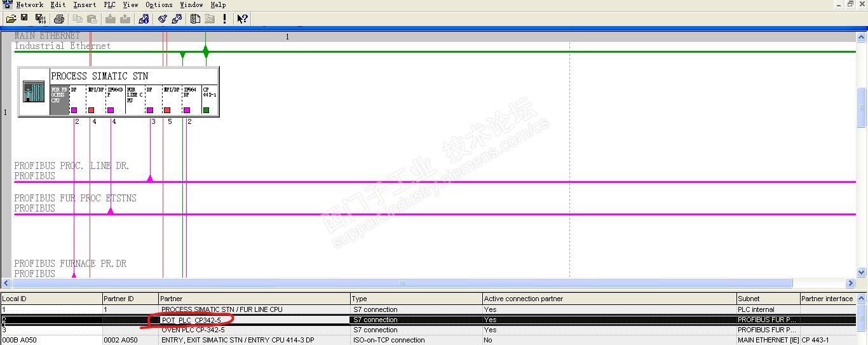This screenshot has width=868, height=345.
Task: Select the gray FUR PROCESS CPU module
Action: coord(59,100)
